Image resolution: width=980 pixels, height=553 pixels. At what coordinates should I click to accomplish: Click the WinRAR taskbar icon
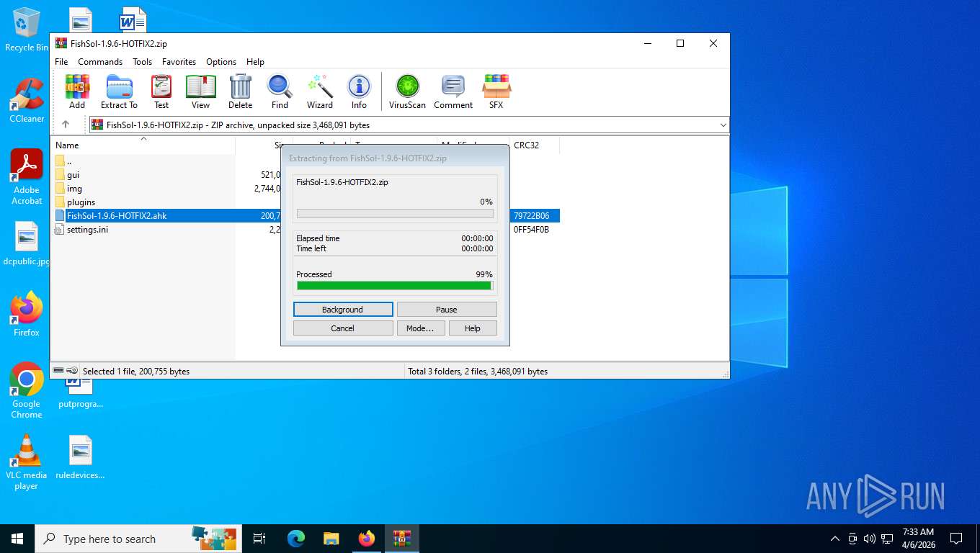pos(401,539)
